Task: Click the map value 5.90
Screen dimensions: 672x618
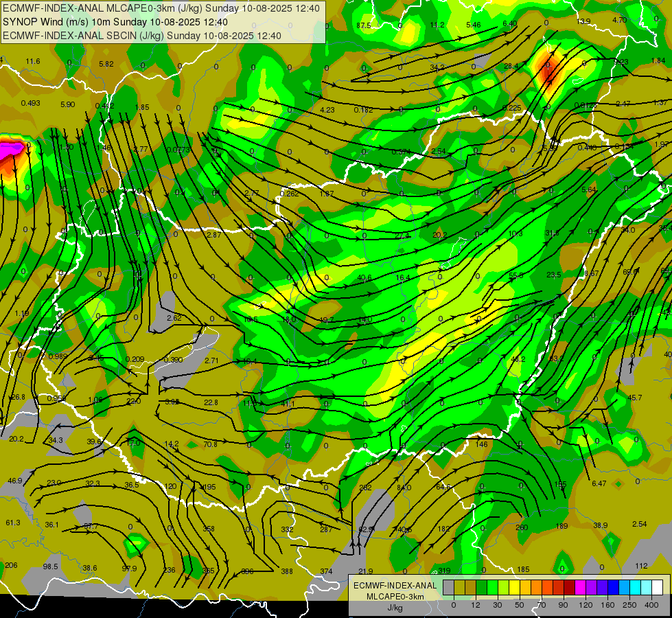Action: point(68,104)
